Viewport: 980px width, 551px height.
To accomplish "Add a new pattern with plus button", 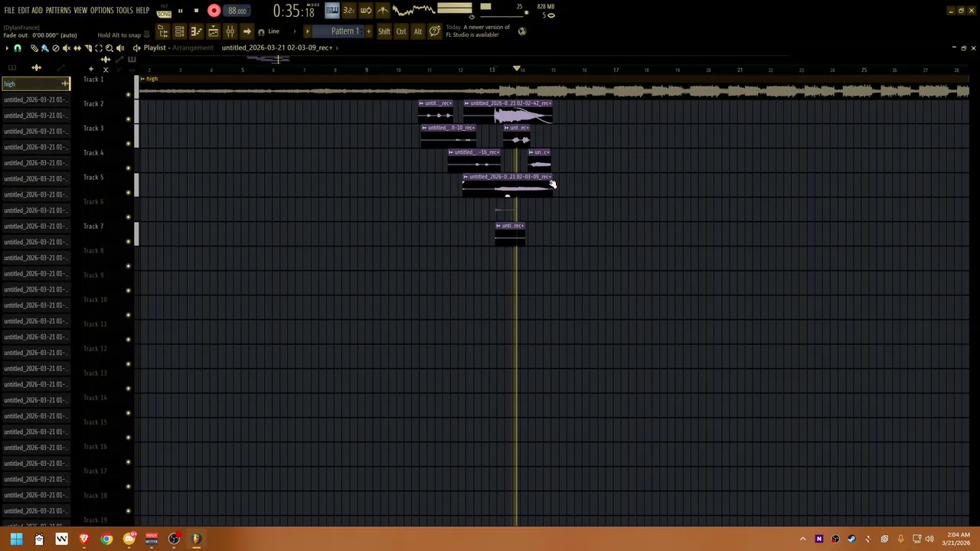I will [x=368, y=31].
